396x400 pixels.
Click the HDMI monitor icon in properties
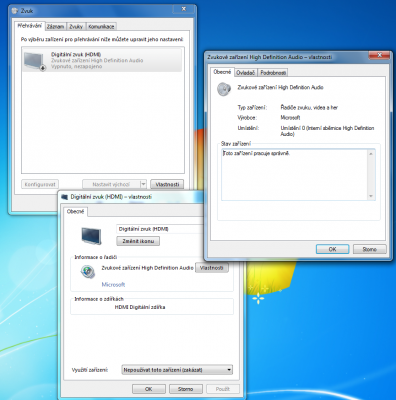[x=91, y=235]
